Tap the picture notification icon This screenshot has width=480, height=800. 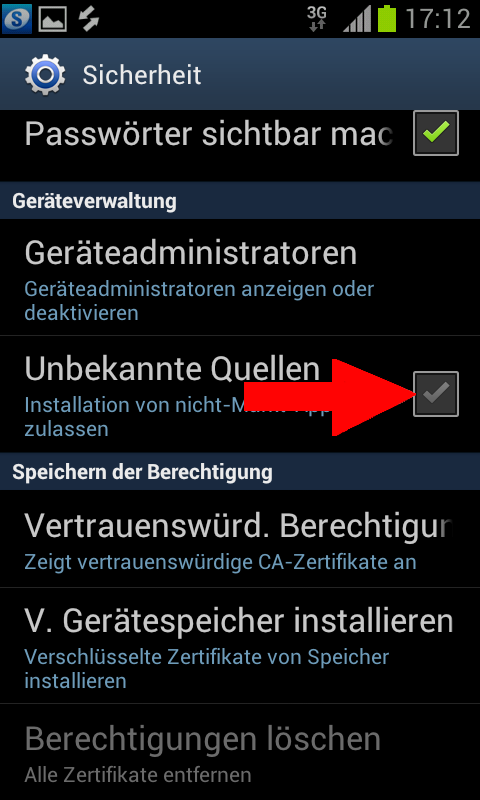[x=53, y=19]
